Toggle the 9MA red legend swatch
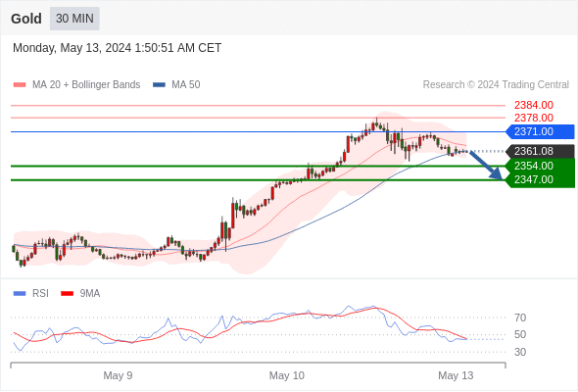Screen dimensions: 578x392 tap(67, 294)
